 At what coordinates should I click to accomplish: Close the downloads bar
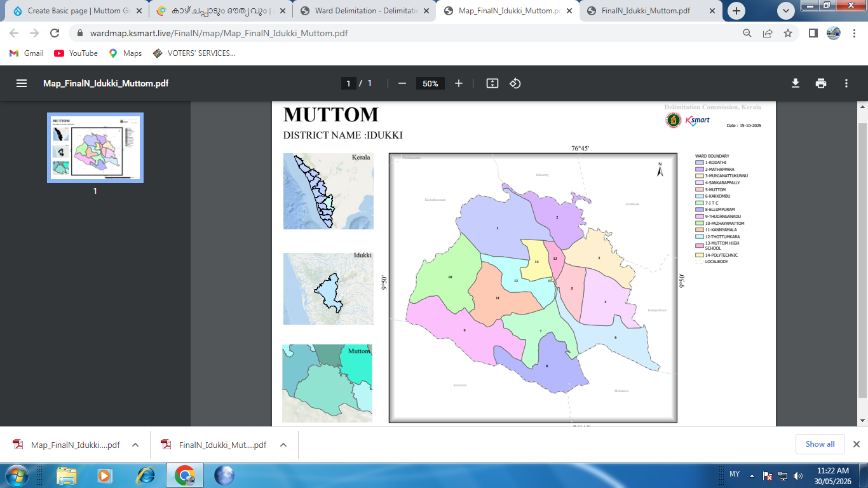tap(856, 444)
